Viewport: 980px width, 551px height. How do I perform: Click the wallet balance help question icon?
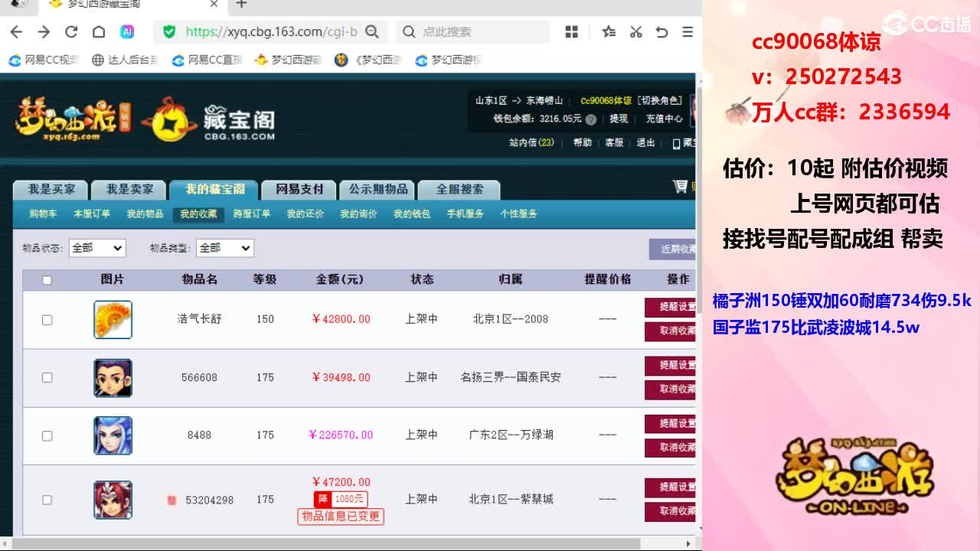pos(591,119)
